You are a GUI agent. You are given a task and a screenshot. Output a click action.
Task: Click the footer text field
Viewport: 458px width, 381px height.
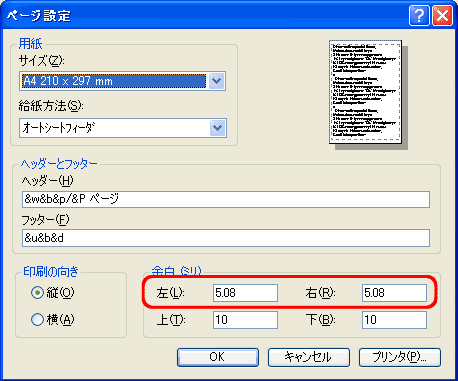226,238
